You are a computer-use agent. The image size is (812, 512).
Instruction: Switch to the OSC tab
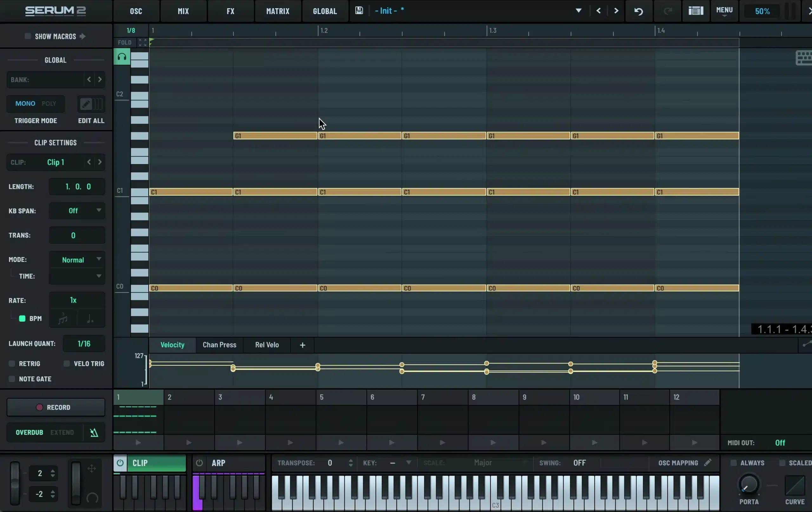[x=136, y=11]
